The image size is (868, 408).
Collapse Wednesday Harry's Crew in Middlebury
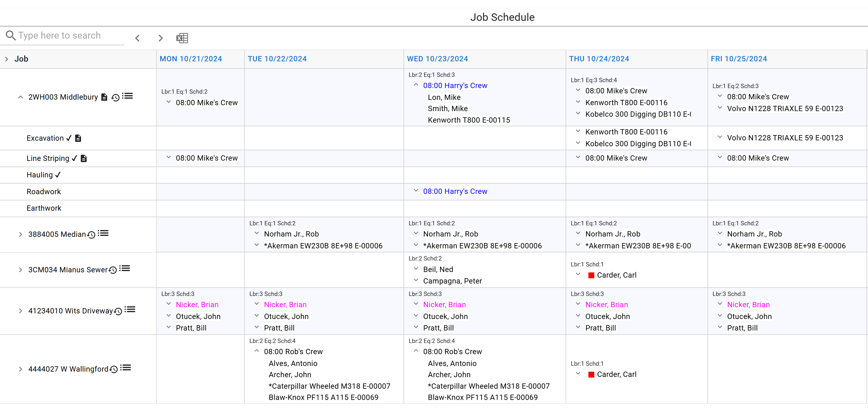click(416, 85)
